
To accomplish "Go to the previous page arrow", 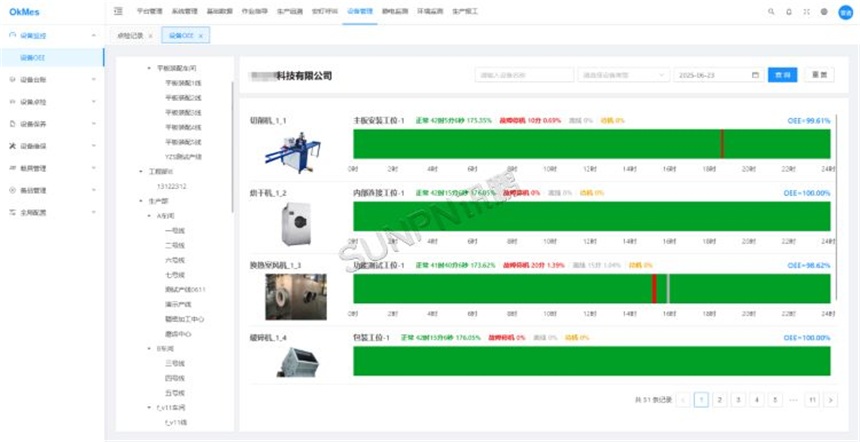I will click(x=683, y=400).
